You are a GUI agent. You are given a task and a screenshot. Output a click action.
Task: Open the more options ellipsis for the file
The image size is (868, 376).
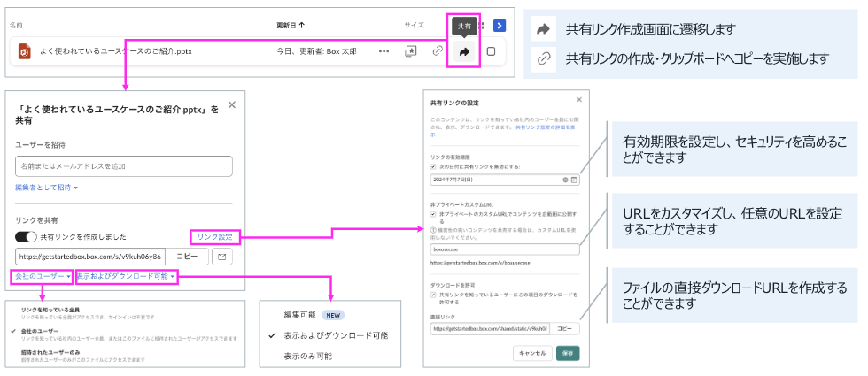pos(384,51)
